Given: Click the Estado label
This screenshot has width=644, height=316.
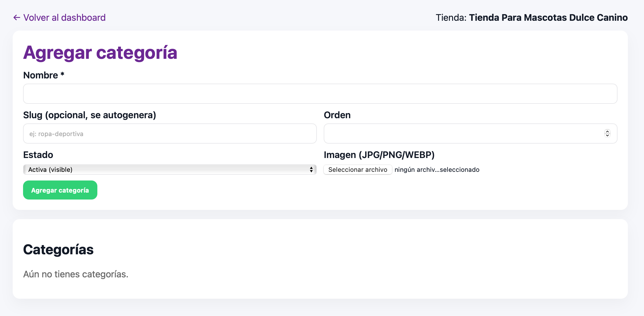Looking at the screenshot, I should [x=38, y=155].
